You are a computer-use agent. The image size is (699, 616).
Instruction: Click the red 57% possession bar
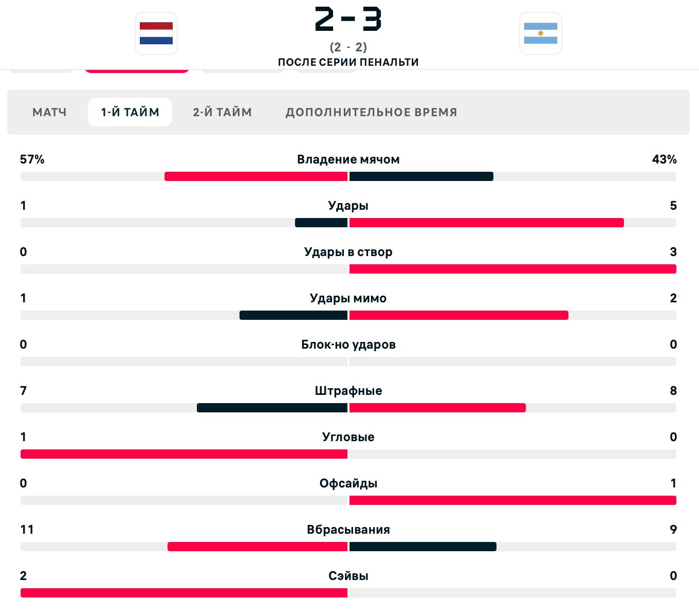coord(256,176)
